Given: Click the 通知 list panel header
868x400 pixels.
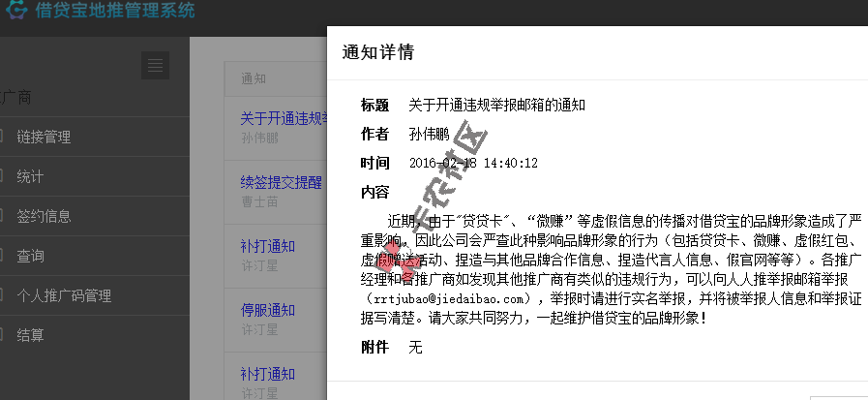Looking at the screenshot, I should (276, 78).
